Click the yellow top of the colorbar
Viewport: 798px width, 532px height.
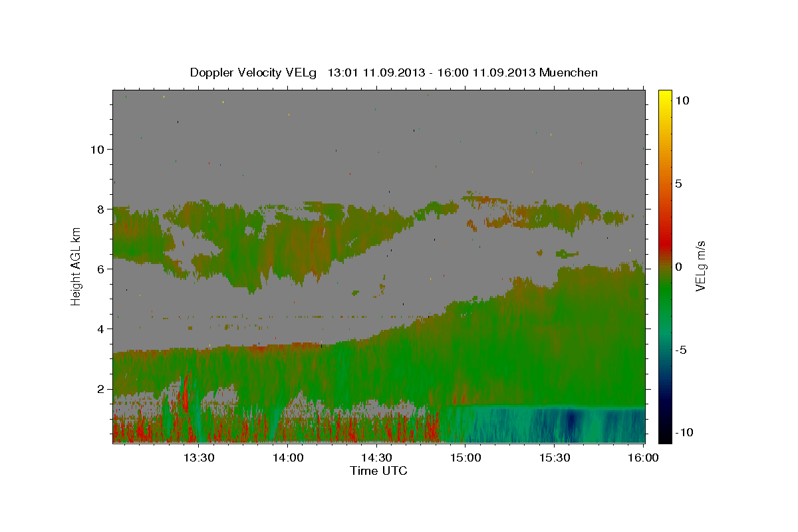point(665,96)
